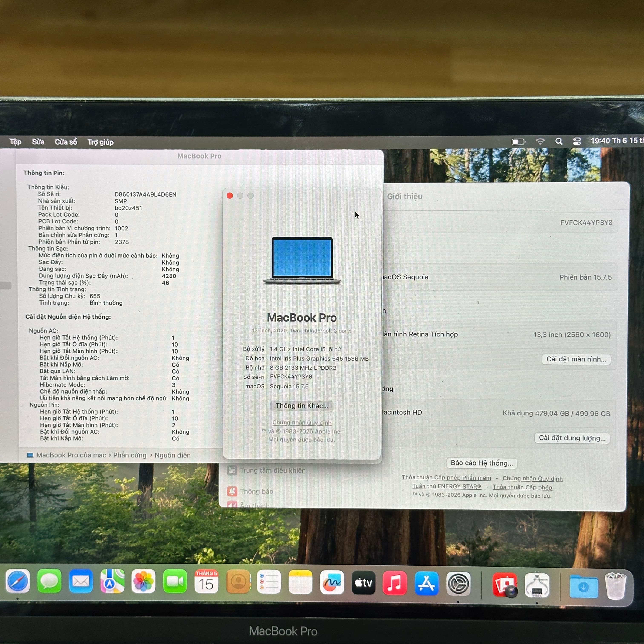This screenshot has height=644, width=644.
Task: Open Photos app in Dock
Action: (144, 581)
